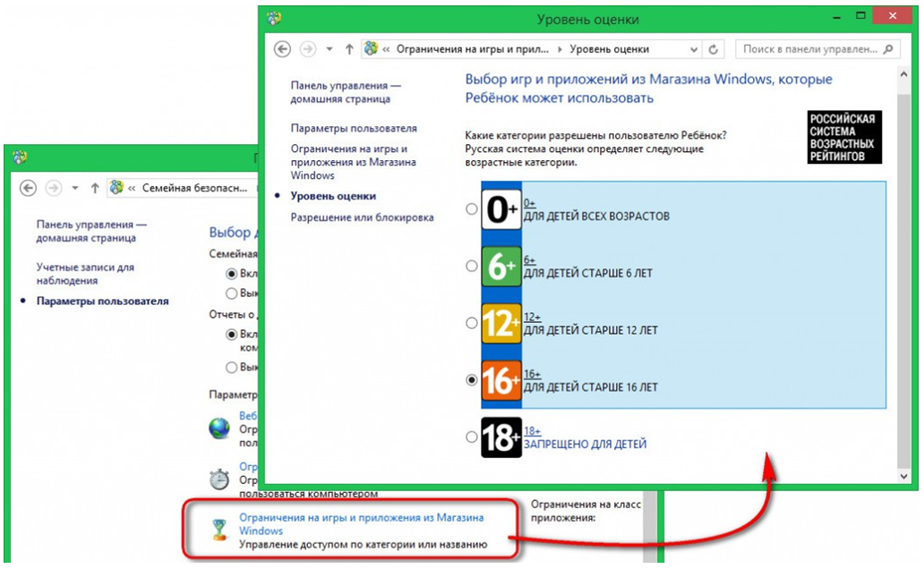The width and height of the screenshot is (924, 569).
Task: Click the 16+ rating link text
Action: click(x=532, y=375)
